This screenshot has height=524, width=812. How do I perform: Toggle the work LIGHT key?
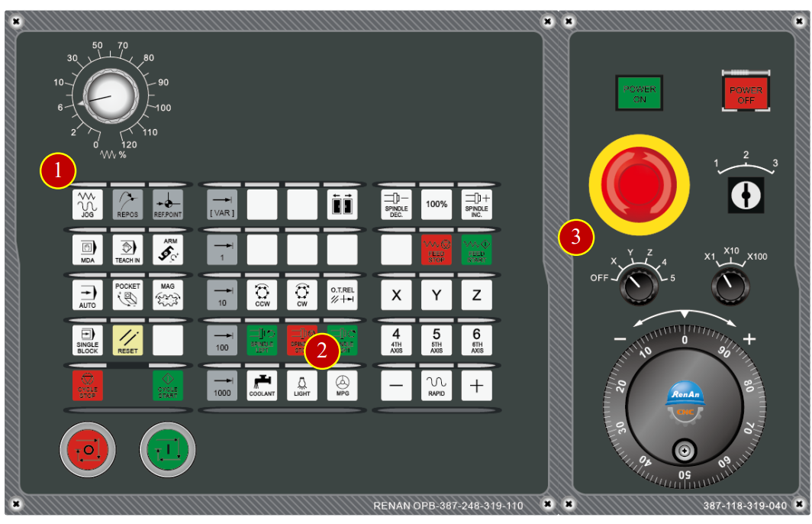click(x=302, y=386)
